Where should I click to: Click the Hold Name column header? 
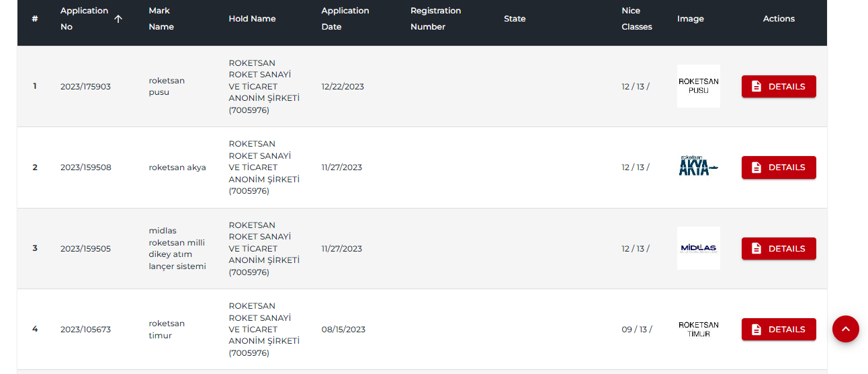pyautogui.click(x=252, y=19)
